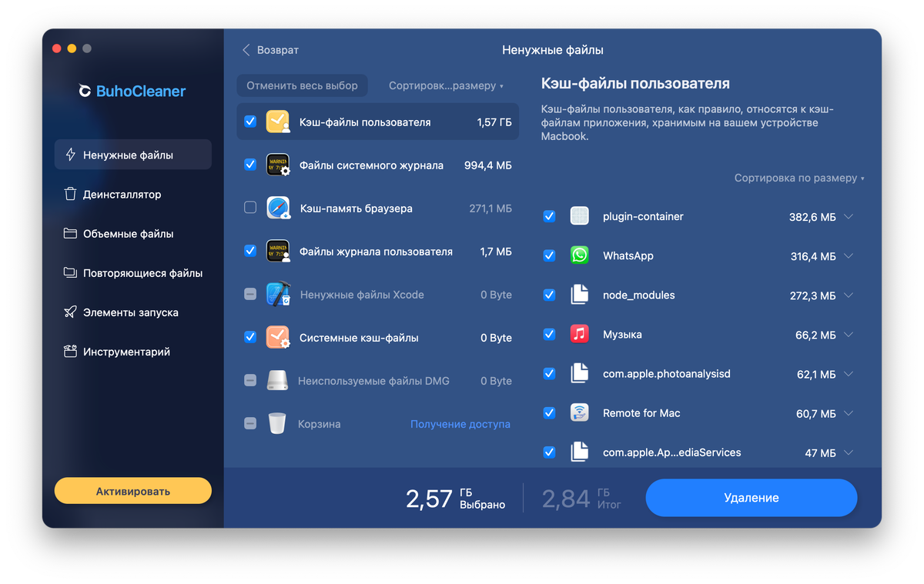The height and width of the screenshot is (584, 924).
Task: Select the Кэш-память браузера 271,1 МБ row
Action: [x=377, y=209]
